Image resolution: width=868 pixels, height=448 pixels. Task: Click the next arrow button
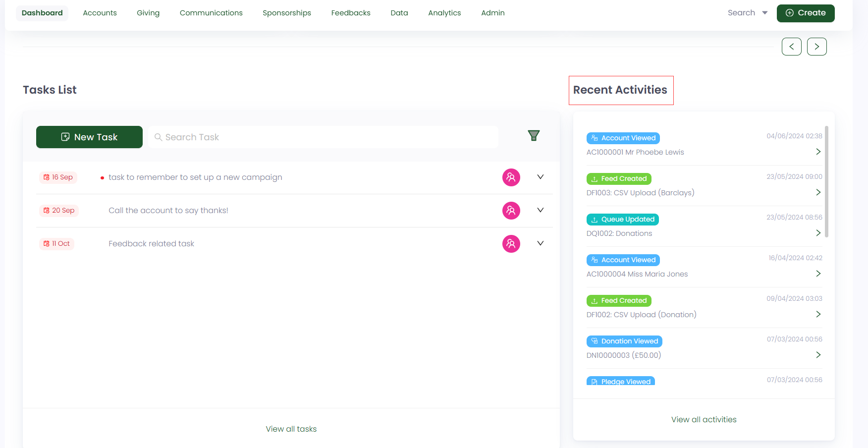pyautogui.click(x=817, y=47)
